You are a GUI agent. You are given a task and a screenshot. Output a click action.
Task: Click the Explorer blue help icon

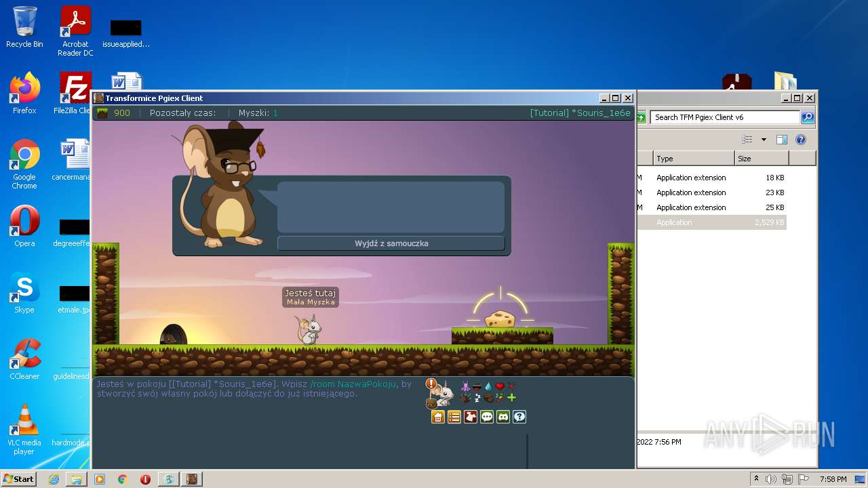point(801,140)
